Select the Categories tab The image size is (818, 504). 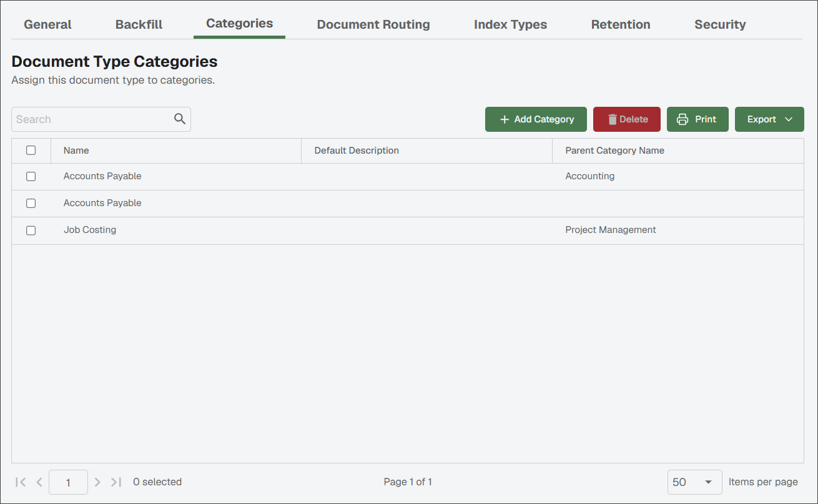pyautogui.click(x=239, y=24)
